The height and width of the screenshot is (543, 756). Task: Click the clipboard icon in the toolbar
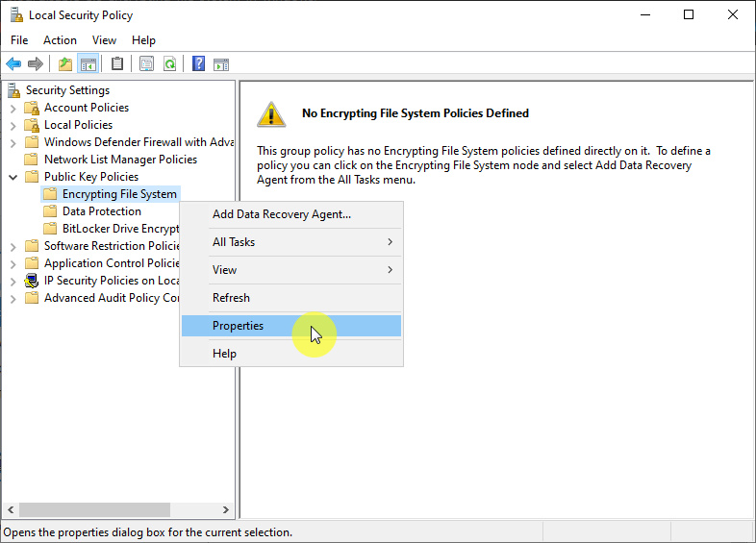click(117, 64)
